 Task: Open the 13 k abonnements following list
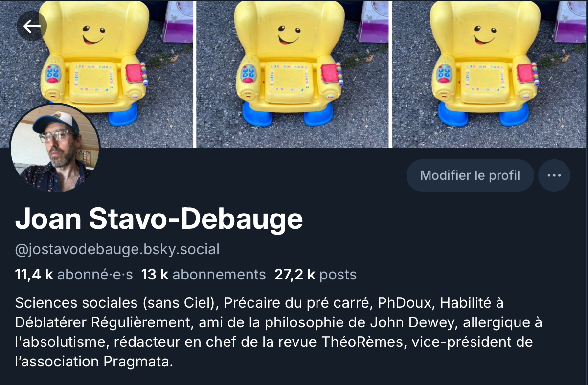pyautogui.click(x=203, y=275)
